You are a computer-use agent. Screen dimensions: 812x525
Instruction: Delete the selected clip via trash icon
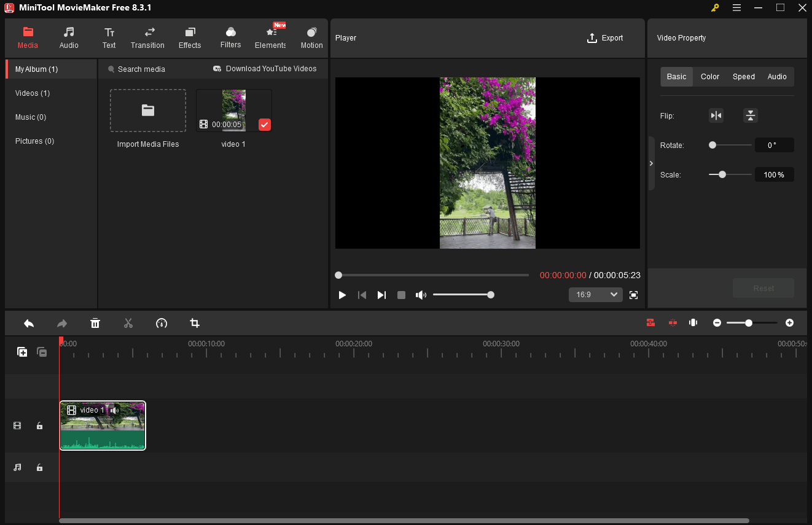[x=95, y=323]
